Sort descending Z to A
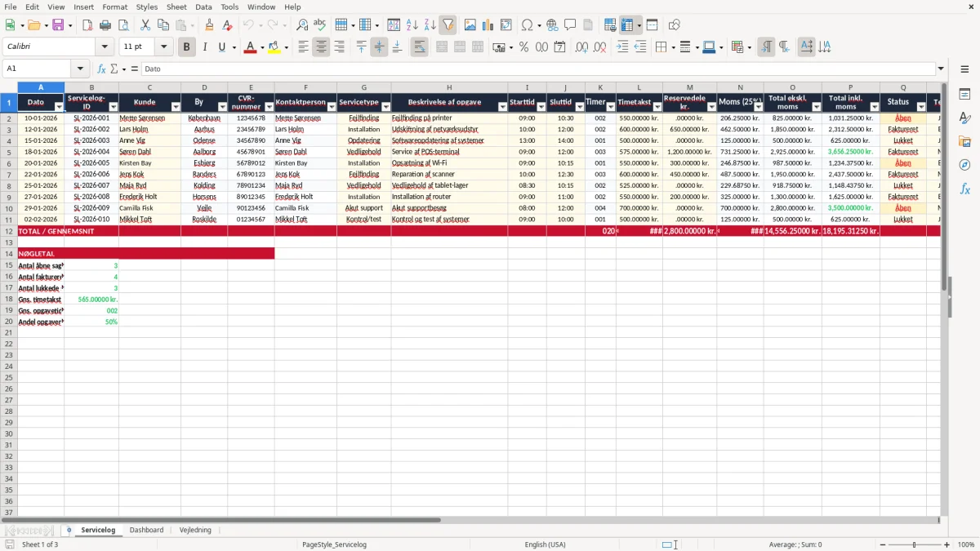This screenshot has width=980, height=551. [x=430, y=25]
